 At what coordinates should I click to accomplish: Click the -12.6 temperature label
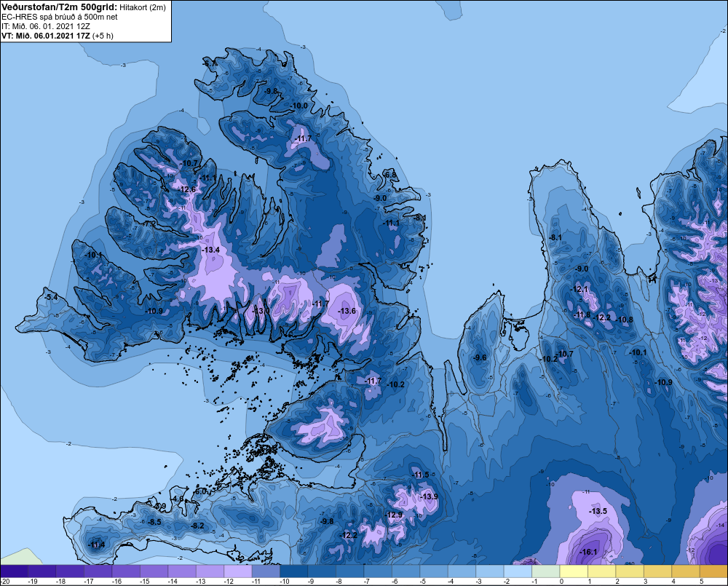click(188, 189)
